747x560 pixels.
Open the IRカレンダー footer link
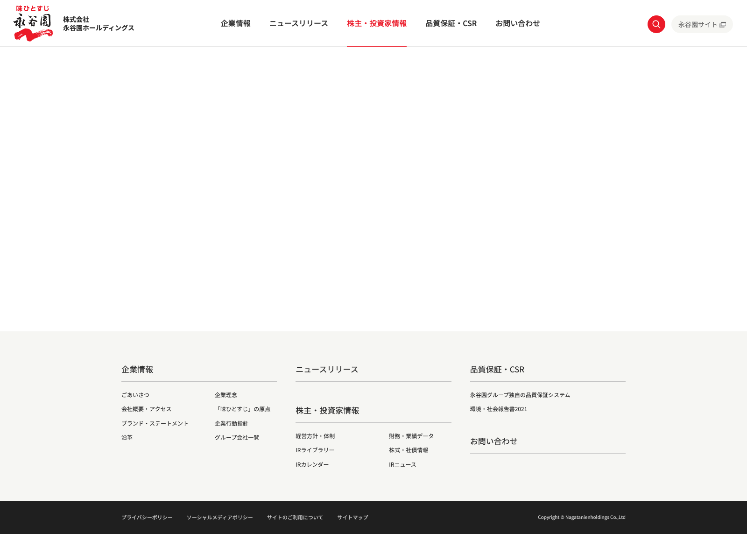pyautogui.click(x=312, y=464)
